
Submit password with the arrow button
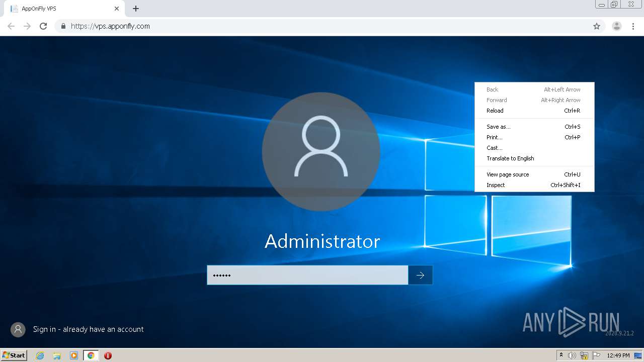[x=421, y=275]
